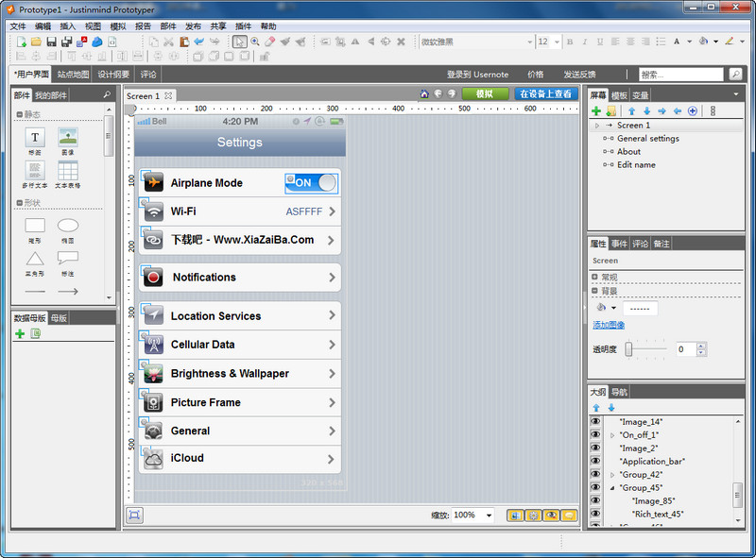Toggle the Airplane Mode ON switch
756x558 pixels.
(x=312, y=183)
